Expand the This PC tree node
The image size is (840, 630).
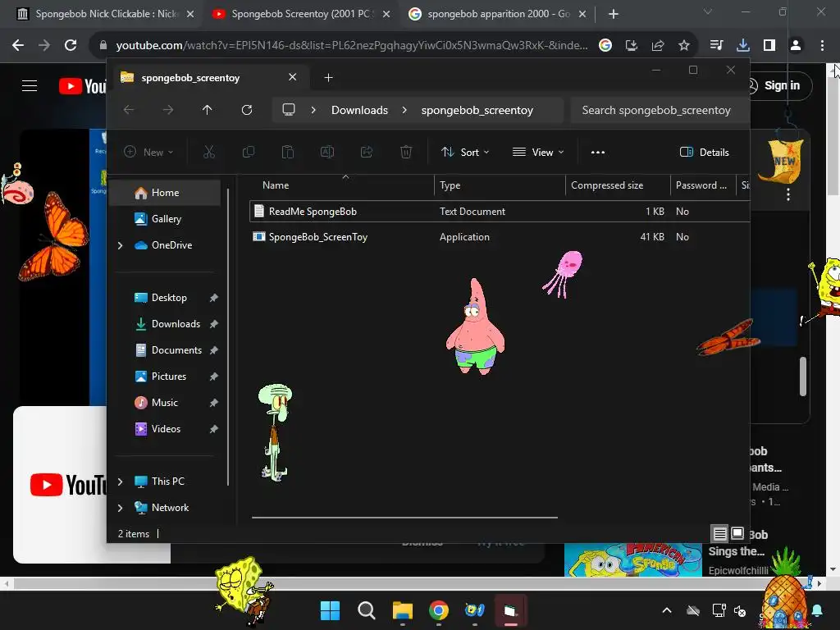(x=120, y=482)
